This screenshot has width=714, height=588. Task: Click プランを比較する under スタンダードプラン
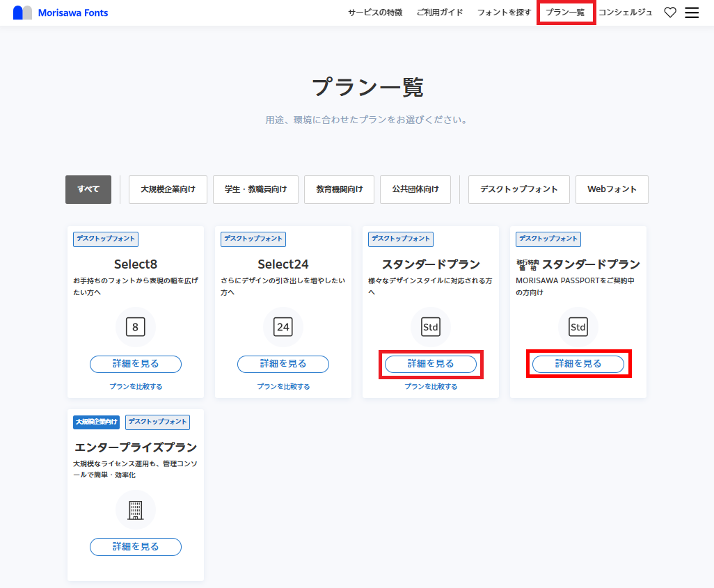431,387
